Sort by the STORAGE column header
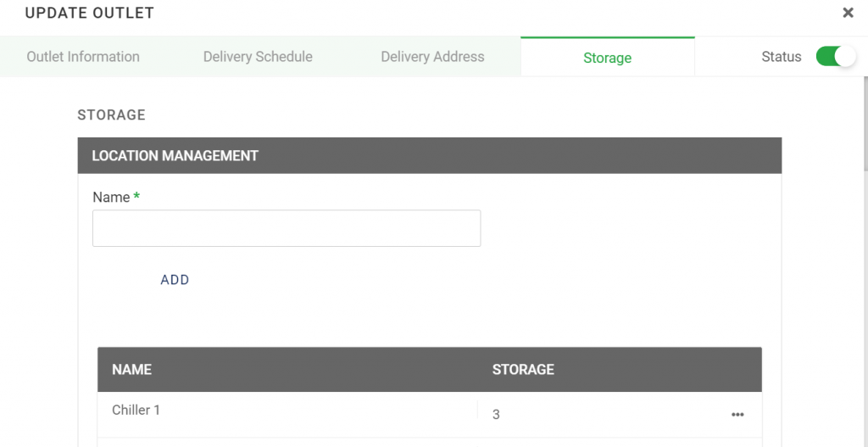The image size is (868, 447). (x=523, y=370)
